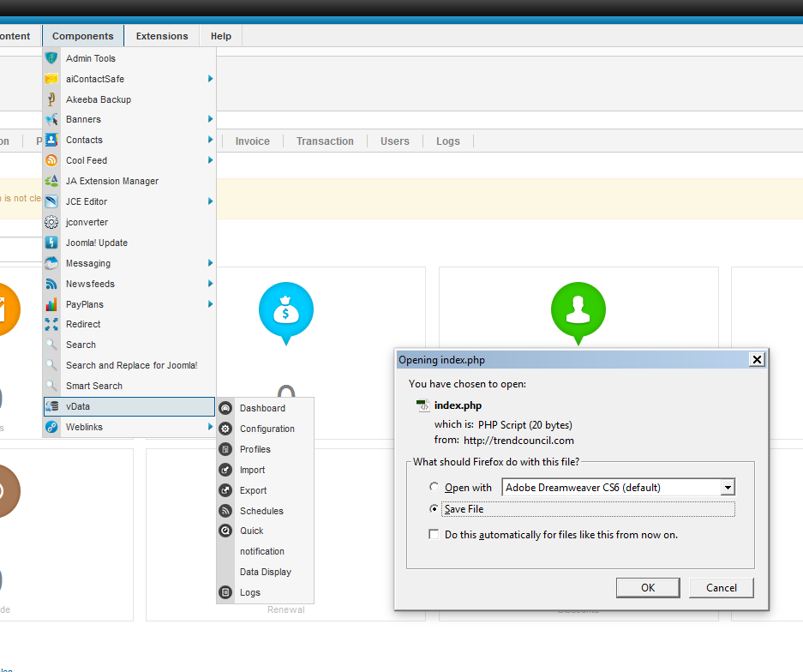Close the Opening index.php dialog
Screen dimensions: 803x672
[757, 359]
